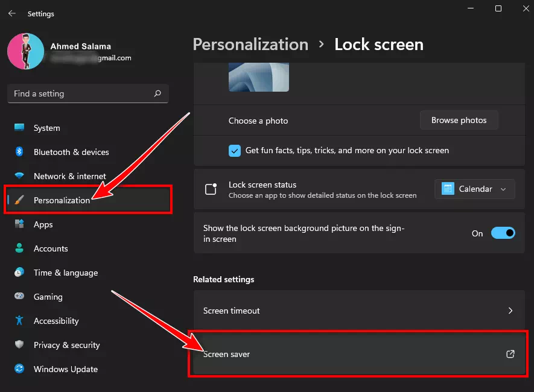The height and width of the screenshot is (392, 534).
Task: Toggle off sign-in screen background picture
Action: tap(503, 233)
